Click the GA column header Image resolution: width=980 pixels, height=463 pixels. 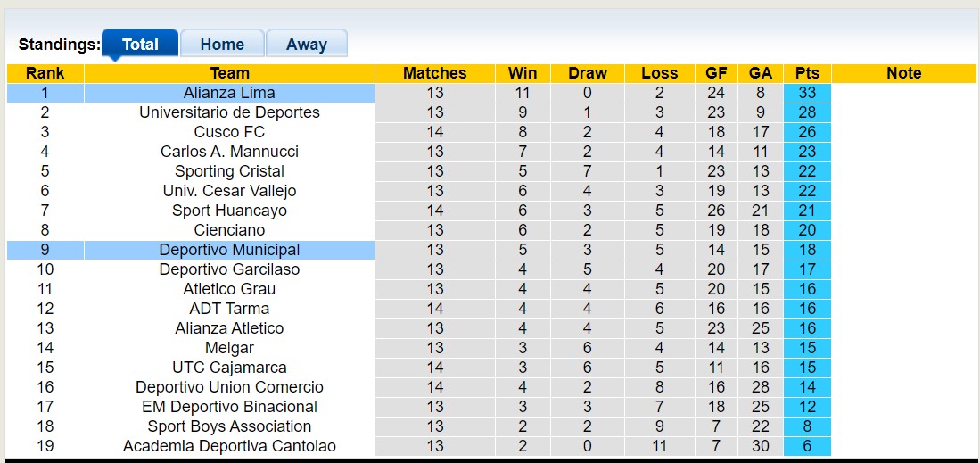761,73
